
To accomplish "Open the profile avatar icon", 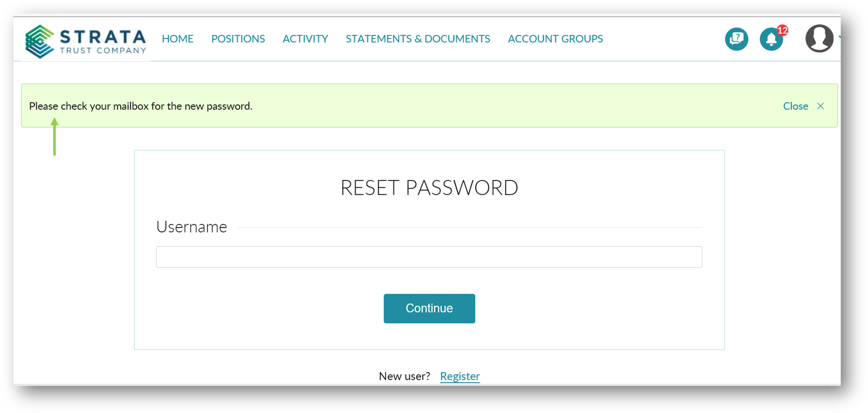I will (x=818, y=38).
